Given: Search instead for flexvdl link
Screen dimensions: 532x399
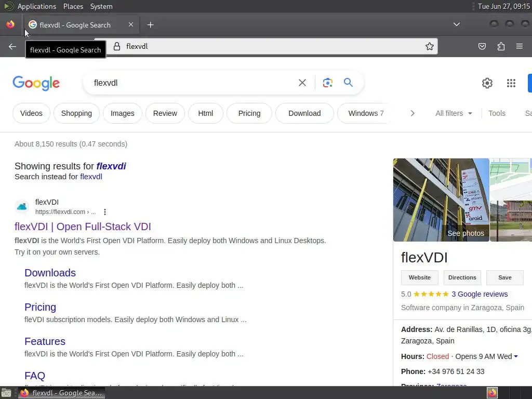Looking at the screenshot, I should pyautogui.click(x=91, y=177).
